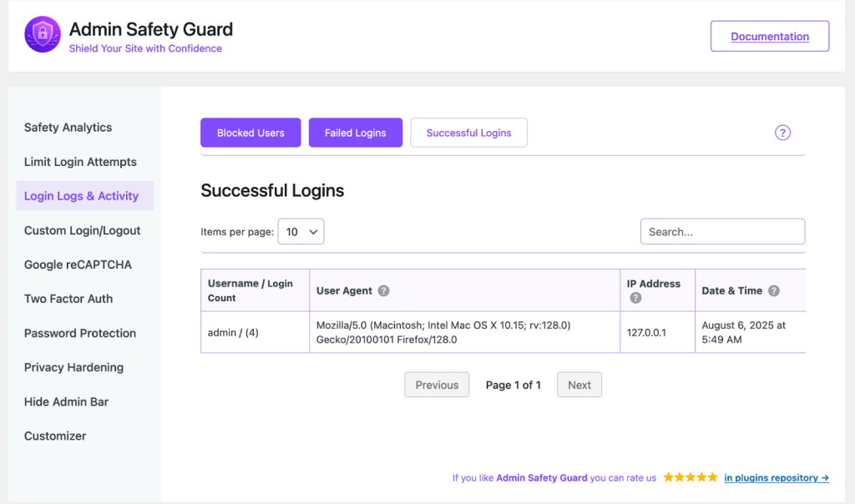Open the Documentation button

point(769,37)
